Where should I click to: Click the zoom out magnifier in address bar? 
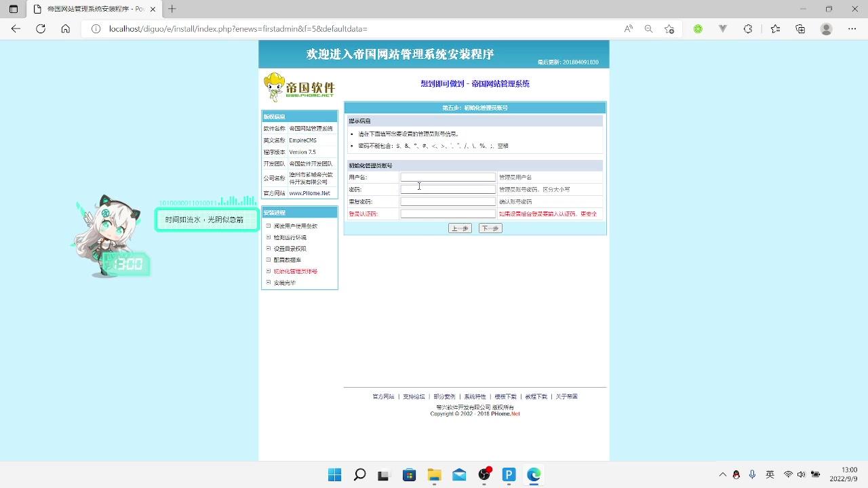(649, 28)
